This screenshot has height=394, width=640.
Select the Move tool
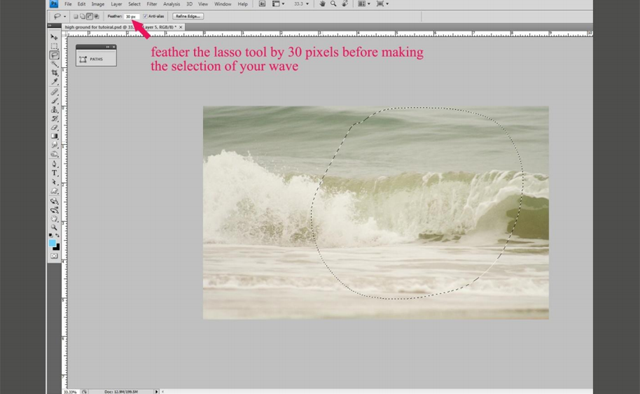[54, 37]
